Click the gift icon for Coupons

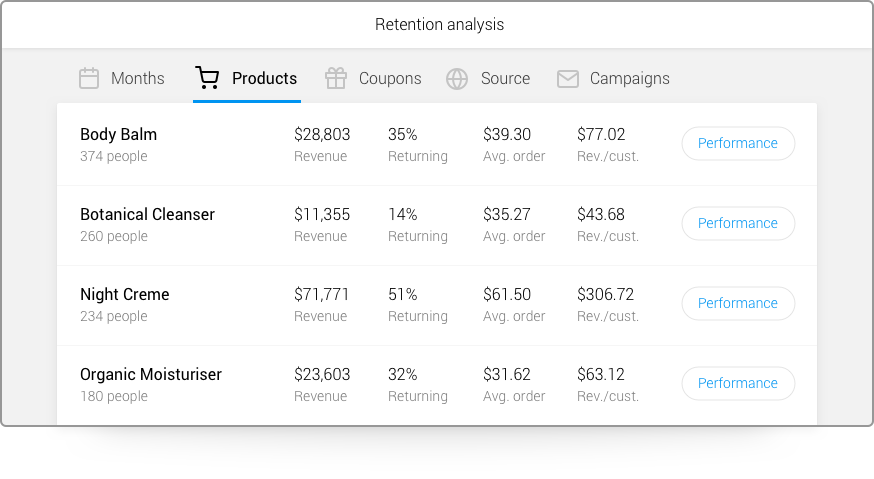(335, 78)
